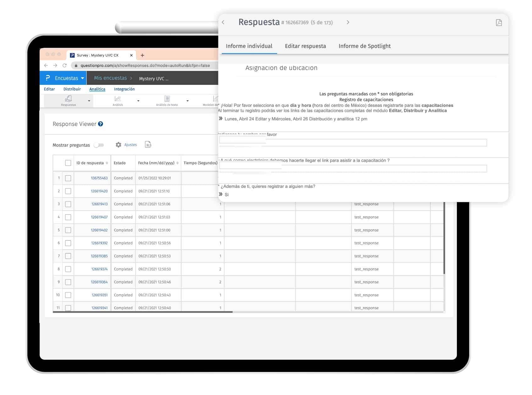
Task: Select checkbox for response 126619351
Action: click(68, 295)
